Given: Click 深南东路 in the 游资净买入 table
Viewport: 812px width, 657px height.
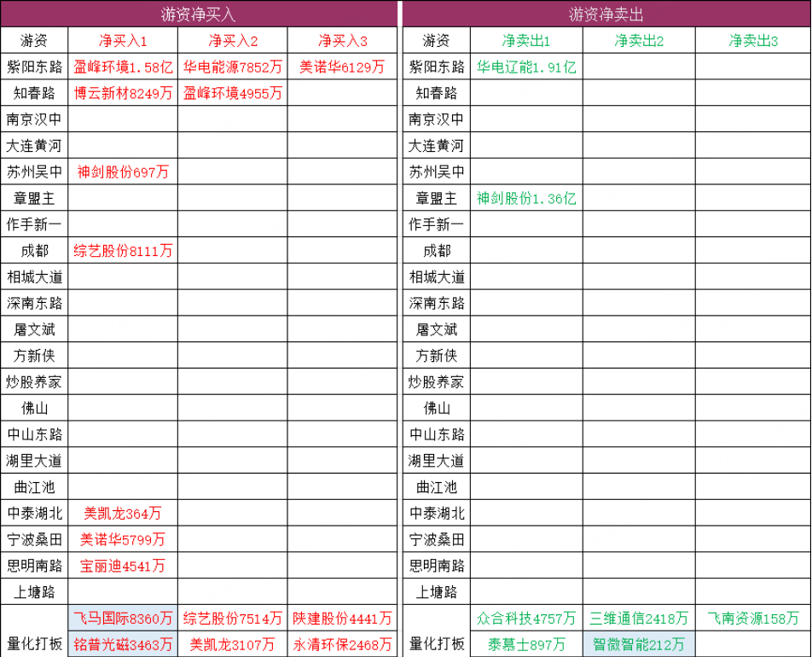Looking at the screenshot, I should [34, 303].
